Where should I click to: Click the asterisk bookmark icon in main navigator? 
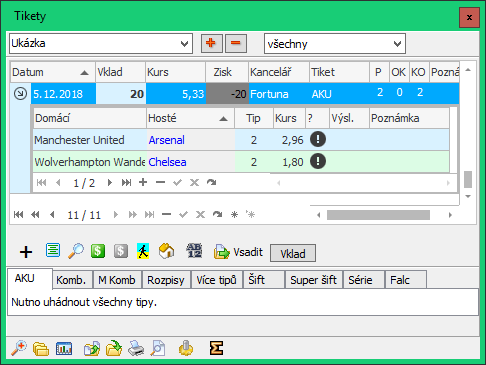tap(234, 214)
